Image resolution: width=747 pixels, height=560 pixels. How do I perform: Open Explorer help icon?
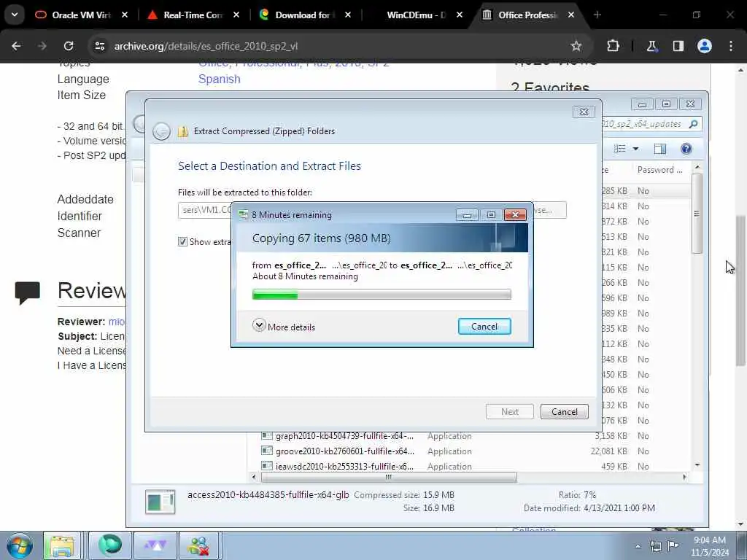(686, 149)
